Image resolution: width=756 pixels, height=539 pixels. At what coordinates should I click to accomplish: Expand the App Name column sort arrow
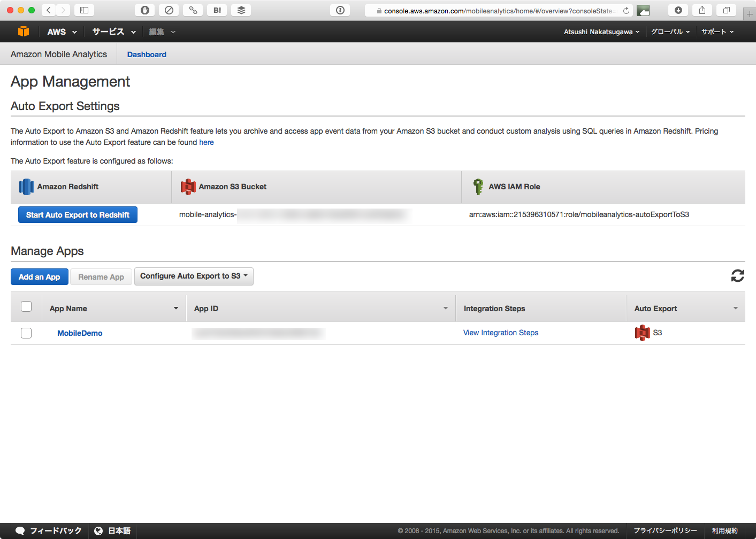pos(176,309)
